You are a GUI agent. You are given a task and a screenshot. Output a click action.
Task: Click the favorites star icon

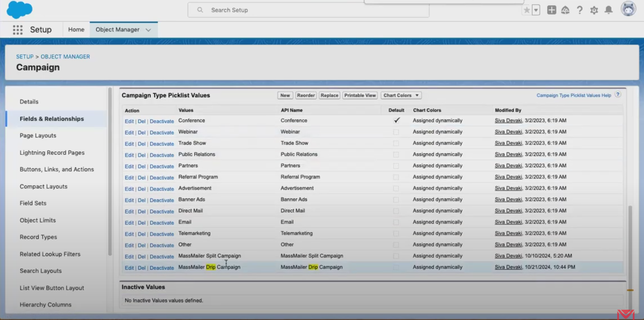pos(527,10)
